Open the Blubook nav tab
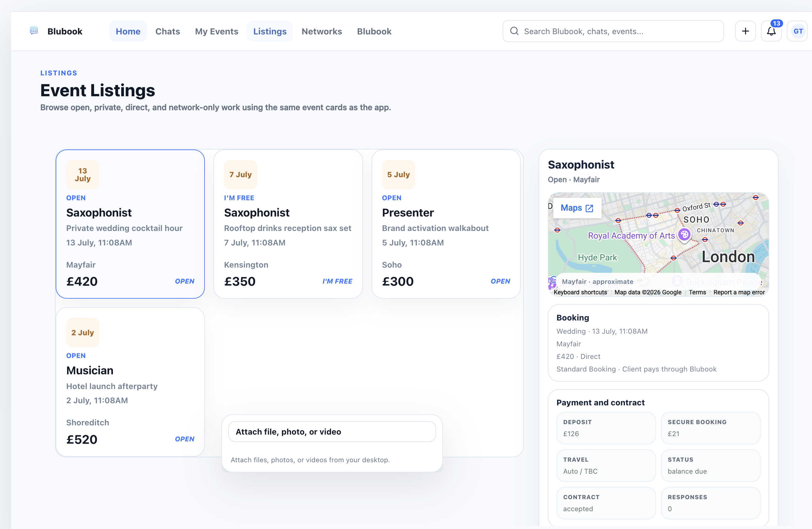812x529 pixels. pos(374,31)
